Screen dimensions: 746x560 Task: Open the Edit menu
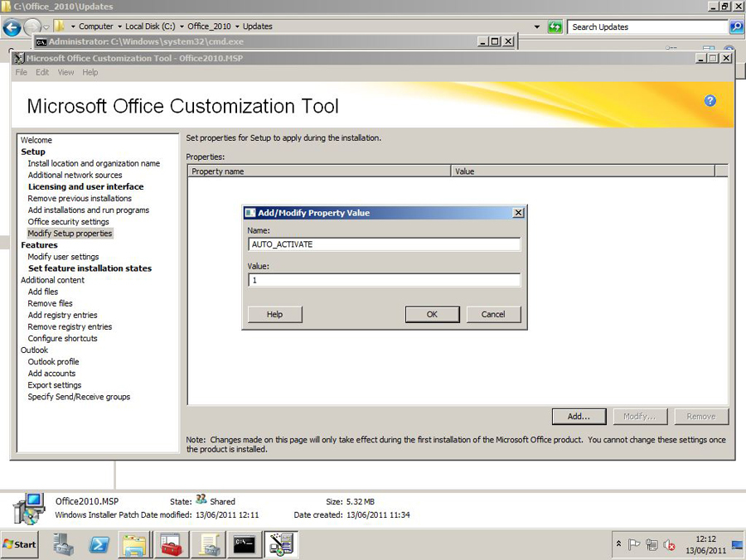(x=42, y=72)
